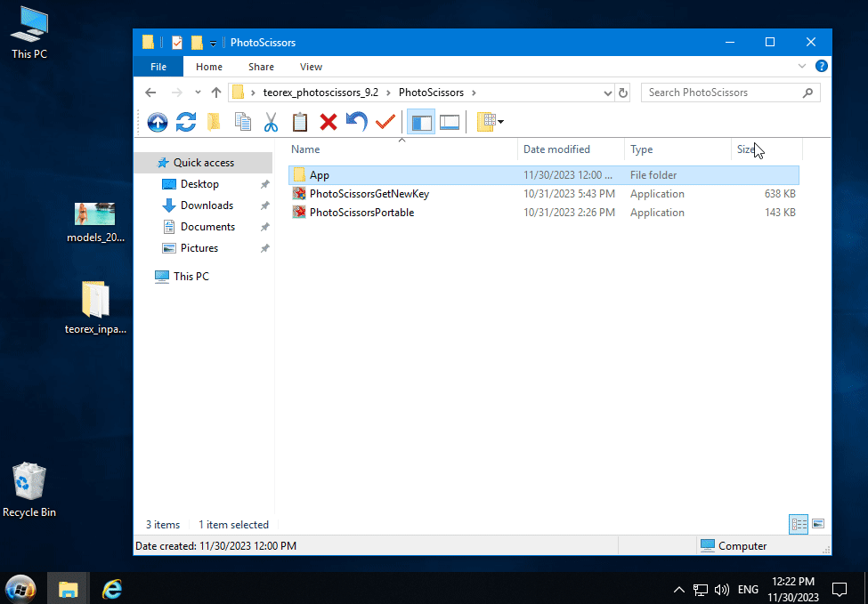Open the address bar history dropdown
868x604 pixels.
tap(608, 93)
